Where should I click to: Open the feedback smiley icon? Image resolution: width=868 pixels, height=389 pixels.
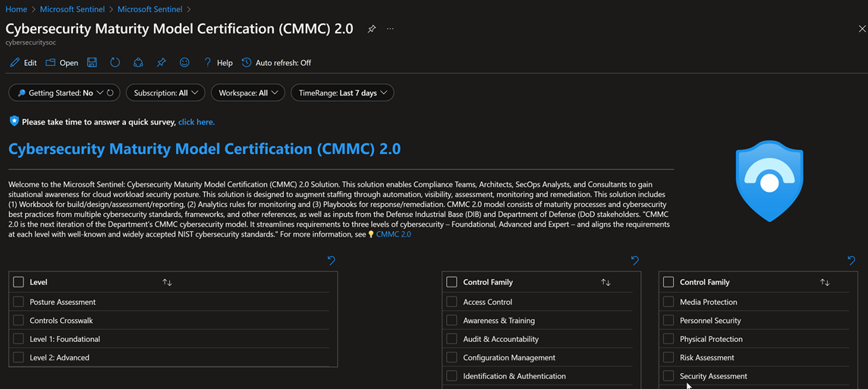184,63
